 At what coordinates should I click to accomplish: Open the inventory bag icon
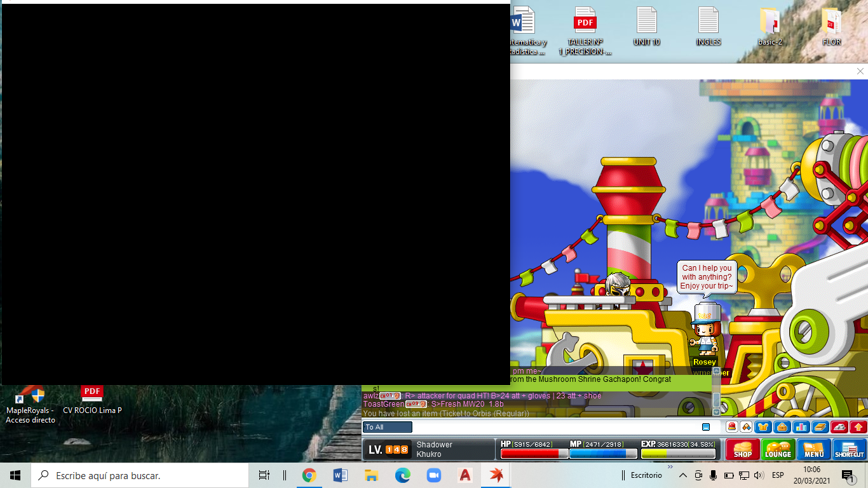coord(782,427)
